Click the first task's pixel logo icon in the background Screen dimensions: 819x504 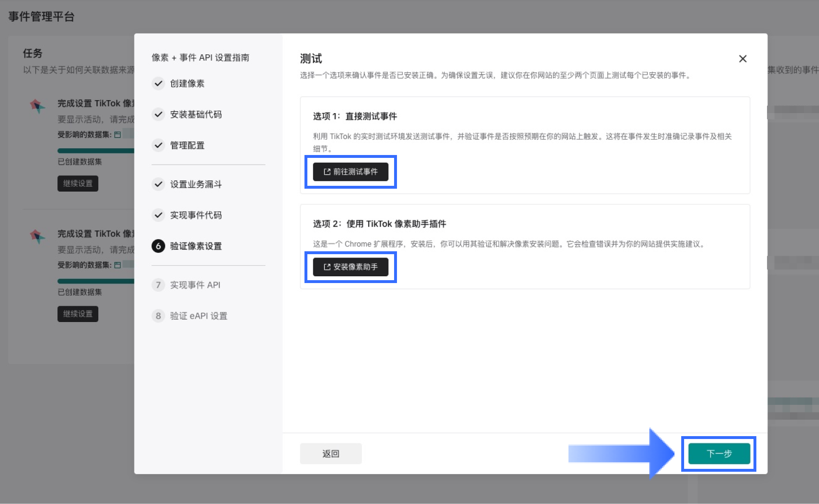38,106
